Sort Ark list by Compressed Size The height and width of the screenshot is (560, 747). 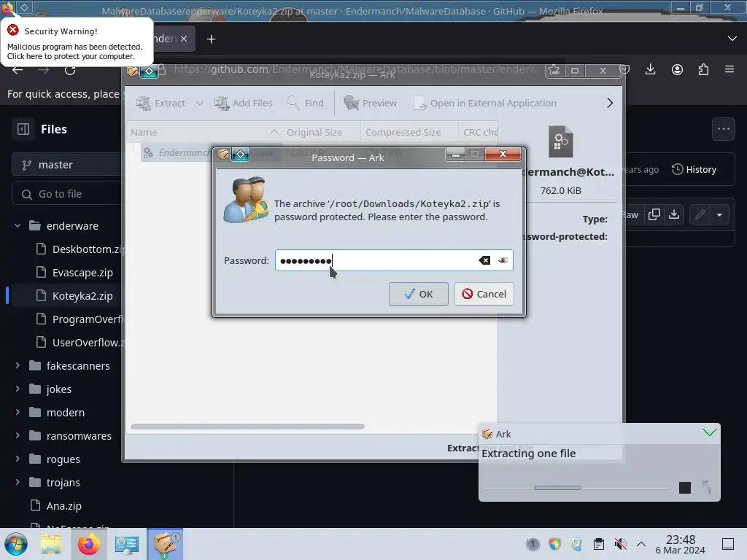pos(409,133)
